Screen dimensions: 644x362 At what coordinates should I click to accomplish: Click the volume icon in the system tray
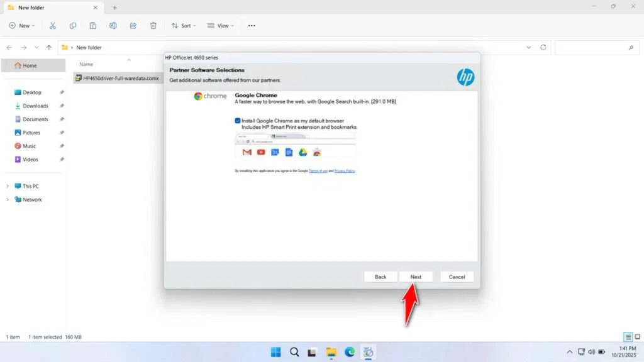pos(591,352)
